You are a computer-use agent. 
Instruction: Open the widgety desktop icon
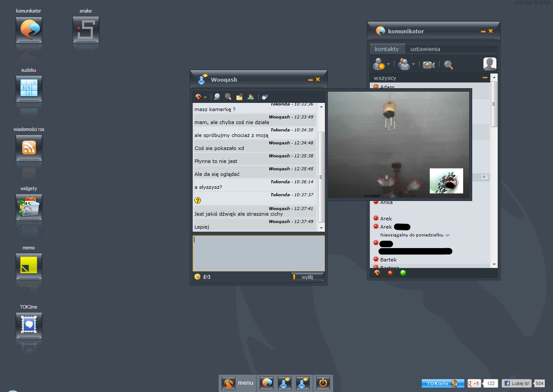click(29, 207)
